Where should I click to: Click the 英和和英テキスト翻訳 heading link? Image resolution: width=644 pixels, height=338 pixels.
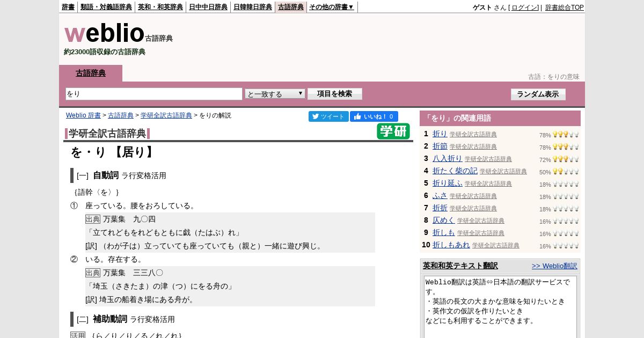pyautogui.click(x=460, y=266)
